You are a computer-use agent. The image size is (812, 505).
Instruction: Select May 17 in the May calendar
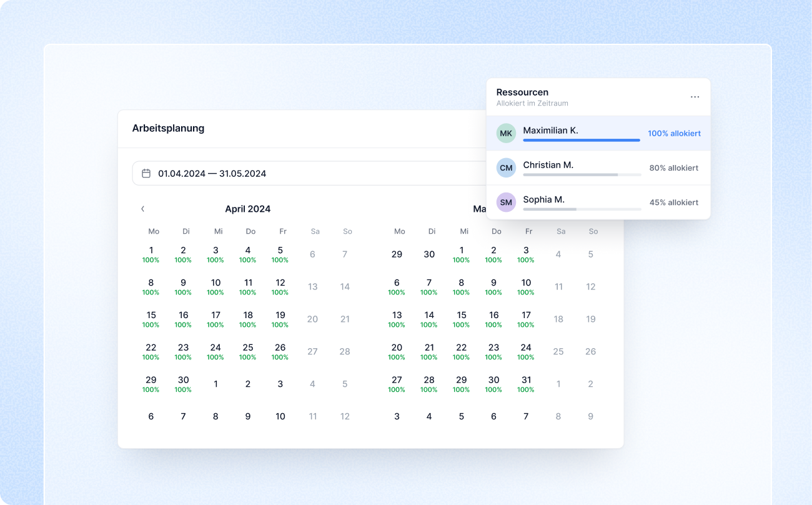tap(527, 319)
